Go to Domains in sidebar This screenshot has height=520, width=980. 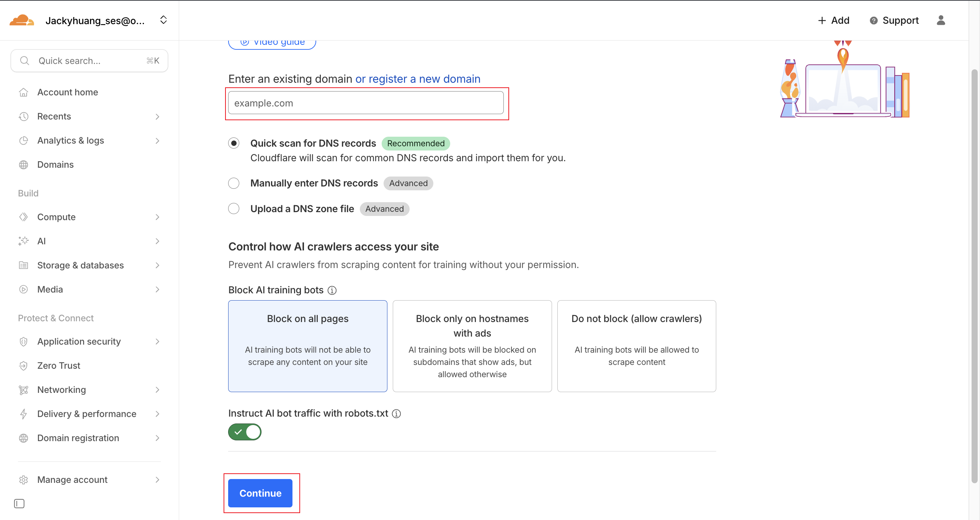click(x=56, y=165)
